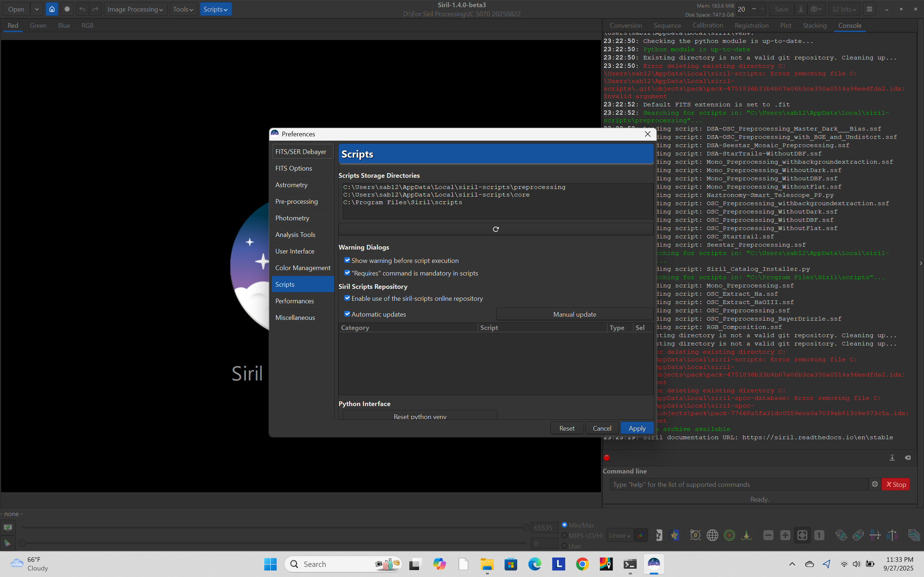The image size is (924, 577).
Task: Click the zoom-to-fit icon in bottom toolbar
Action: point(802,536)
